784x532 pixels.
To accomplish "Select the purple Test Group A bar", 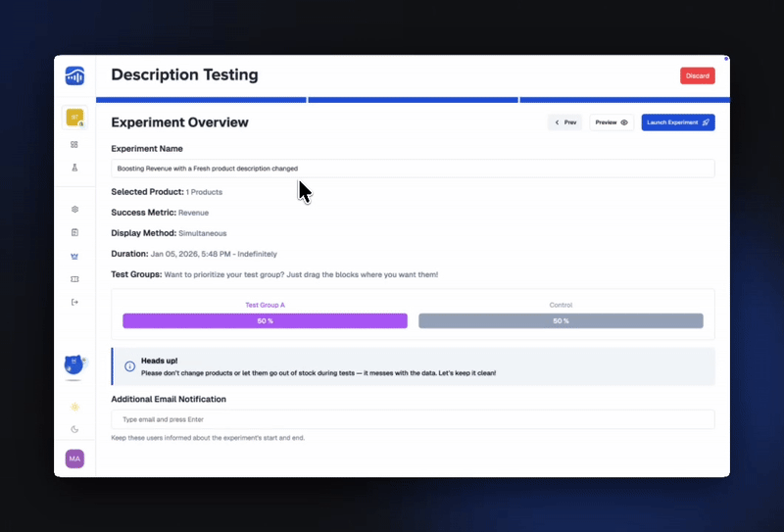I will [x=265, y=320].
